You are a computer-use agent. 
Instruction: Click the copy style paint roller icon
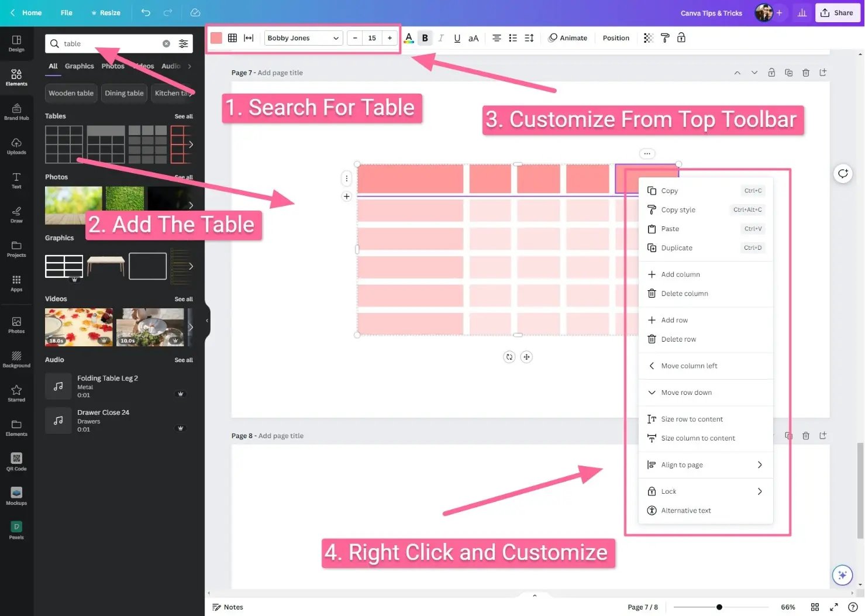(x=665, y=38)
